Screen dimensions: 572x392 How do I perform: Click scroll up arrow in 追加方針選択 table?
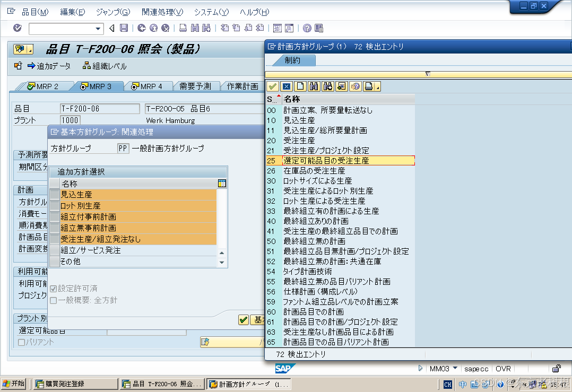point(222,252)
